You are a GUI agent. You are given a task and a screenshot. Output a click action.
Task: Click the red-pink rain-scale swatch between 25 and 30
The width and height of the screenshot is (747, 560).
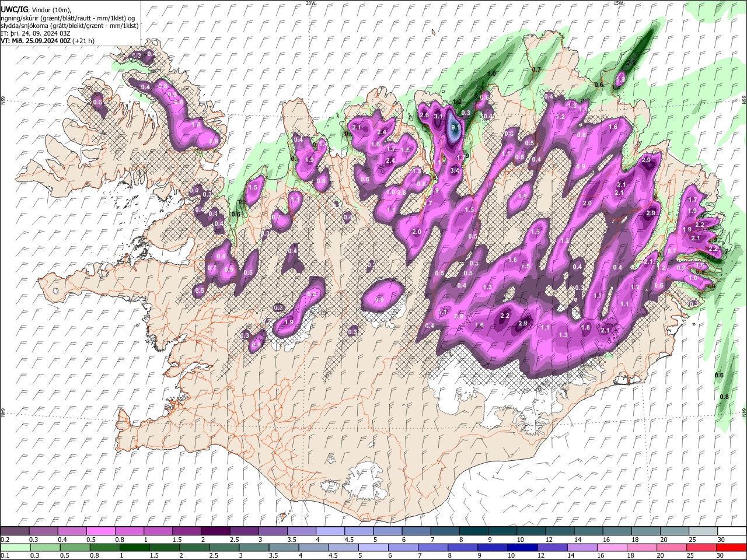point(701,548)
